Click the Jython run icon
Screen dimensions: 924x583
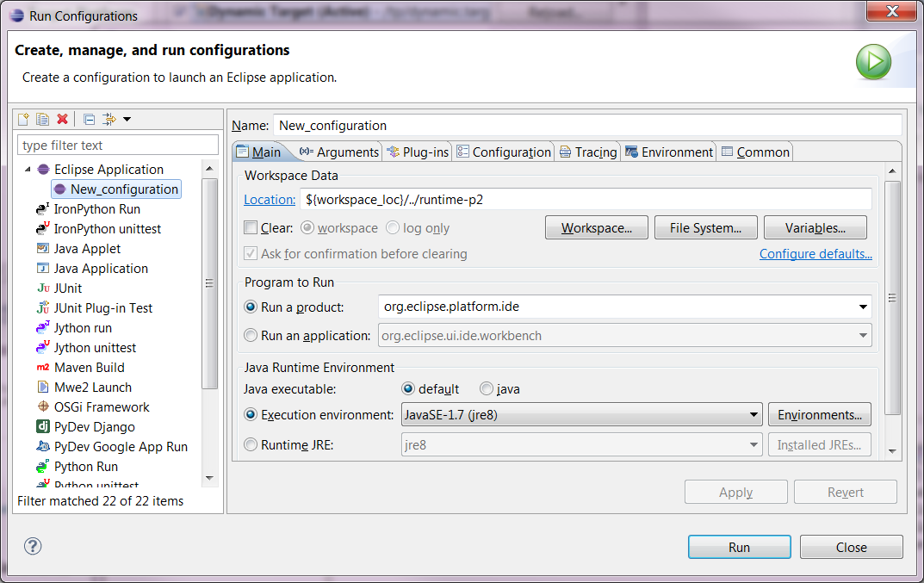43,328
